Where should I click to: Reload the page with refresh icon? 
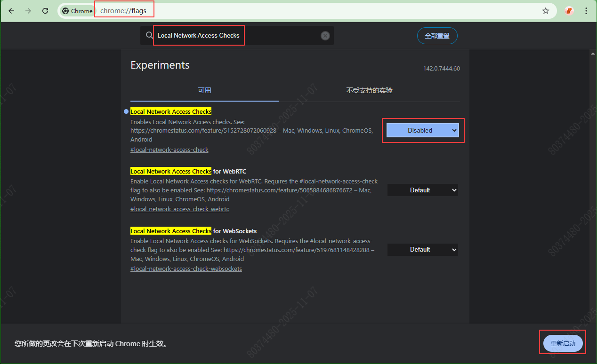click(x=45, y=11)
